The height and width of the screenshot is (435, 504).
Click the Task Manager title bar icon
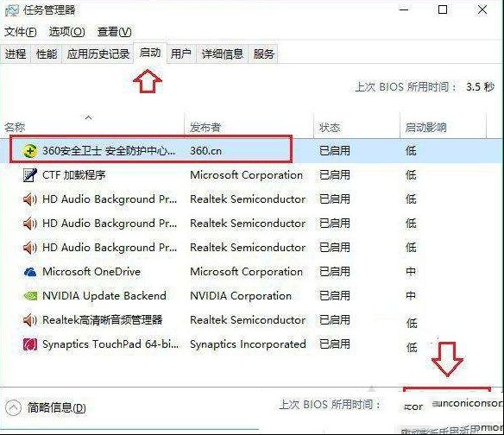[x=11, y=10]
